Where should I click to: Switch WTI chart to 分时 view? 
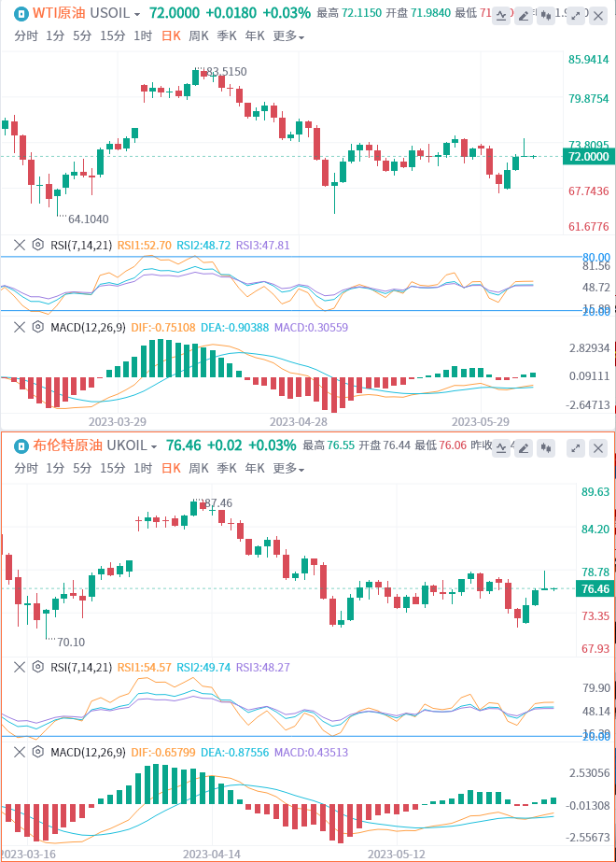(26, 36)
